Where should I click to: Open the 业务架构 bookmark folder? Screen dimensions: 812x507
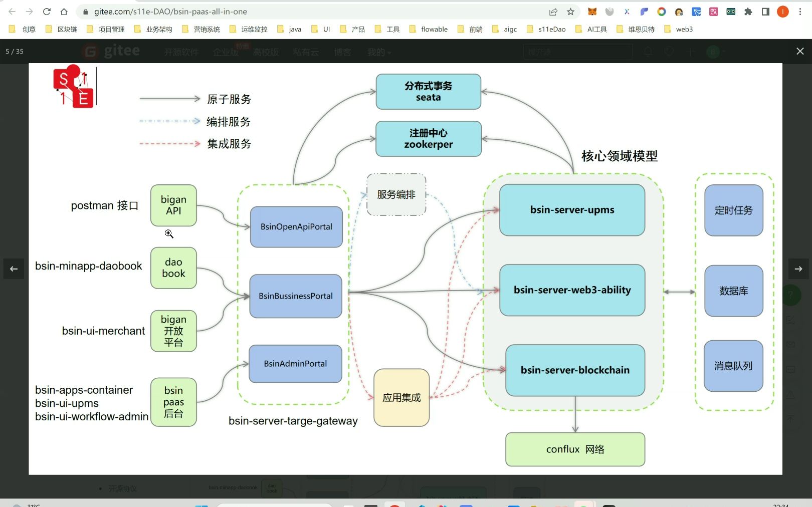tap(153, 29)
